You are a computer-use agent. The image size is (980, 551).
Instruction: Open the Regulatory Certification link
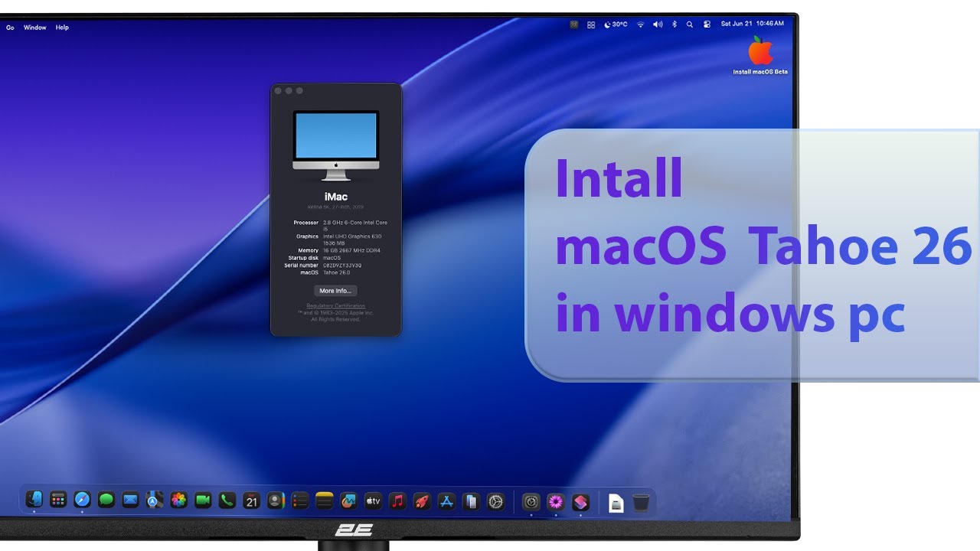(x=336, y=305)
